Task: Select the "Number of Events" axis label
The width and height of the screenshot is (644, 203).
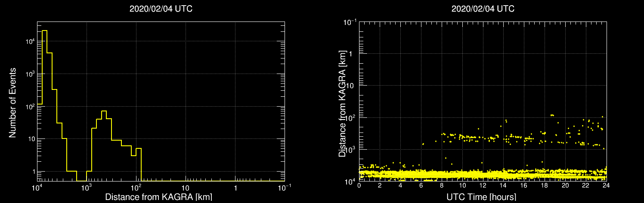Action: click(x=12, y=102)
